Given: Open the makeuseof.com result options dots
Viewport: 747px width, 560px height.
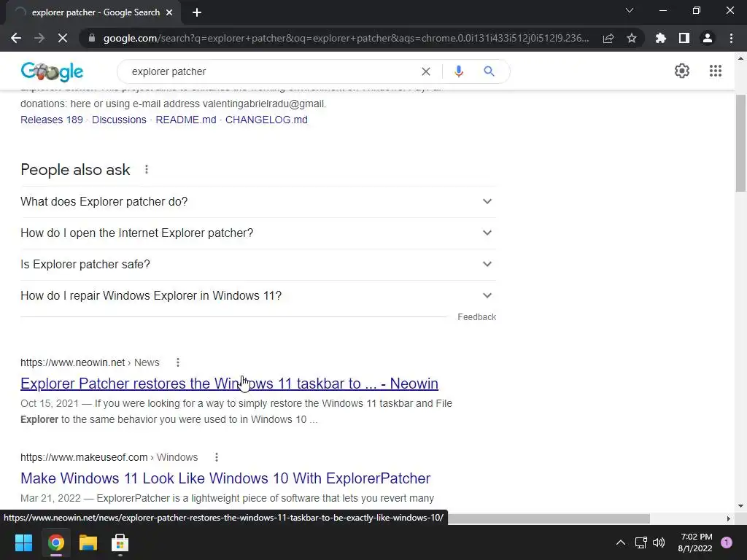Looking at the screenshot, I should pyautogui.click(x=216, y=457).
